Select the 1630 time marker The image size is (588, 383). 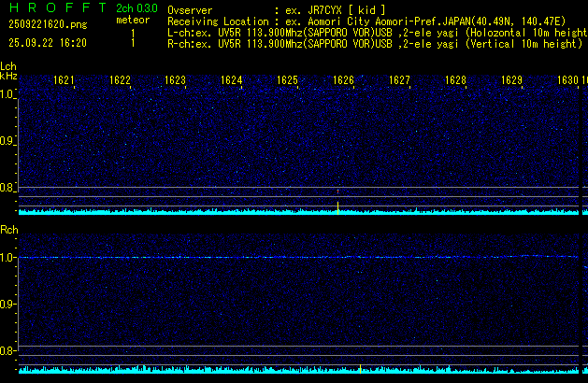pos(568,80)
